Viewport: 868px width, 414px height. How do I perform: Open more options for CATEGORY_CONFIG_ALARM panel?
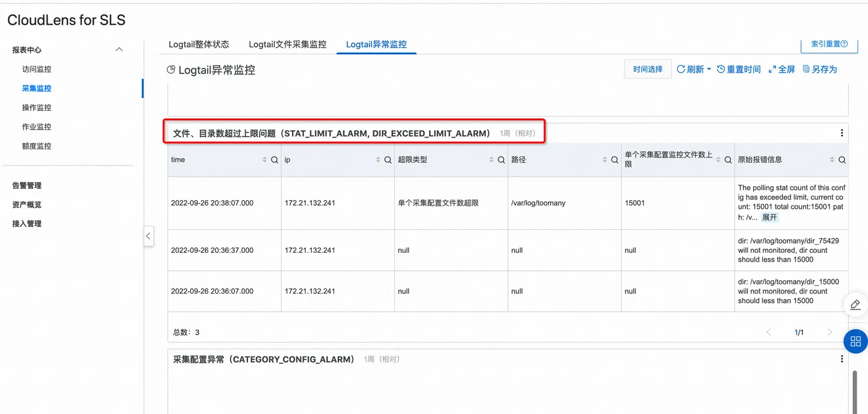tap(841, 359)
